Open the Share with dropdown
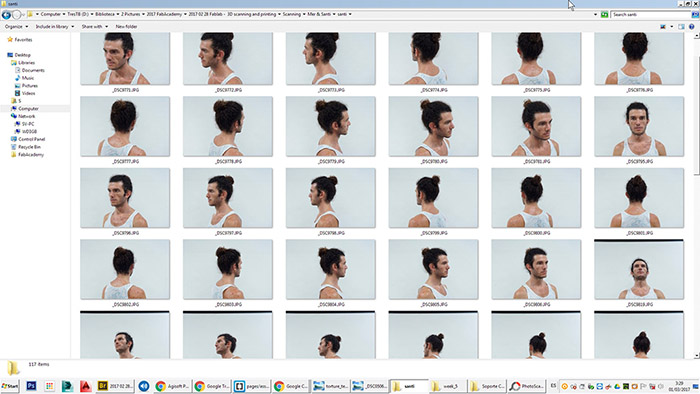Screen dimensions: 700x394 tap(94, 27)
